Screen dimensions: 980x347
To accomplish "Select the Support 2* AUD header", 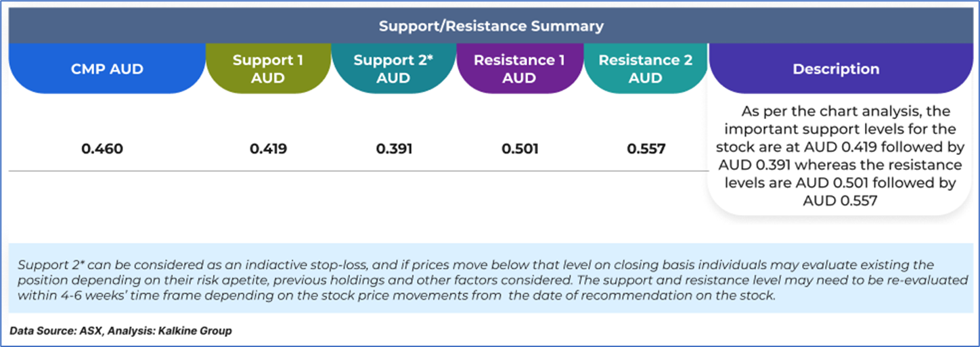I will click(x=393, y=68).
